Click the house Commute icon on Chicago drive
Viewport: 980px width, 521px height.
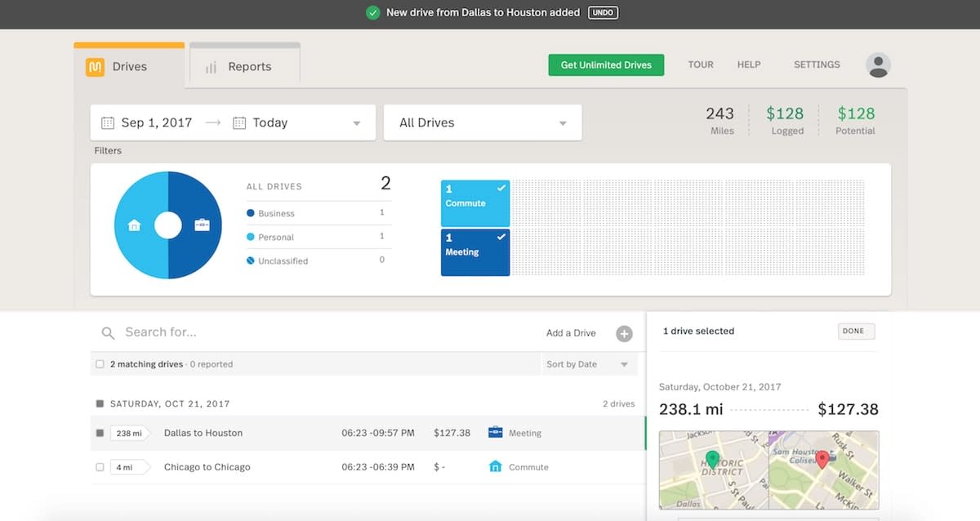pyautogui.click(x=495, y=467)
